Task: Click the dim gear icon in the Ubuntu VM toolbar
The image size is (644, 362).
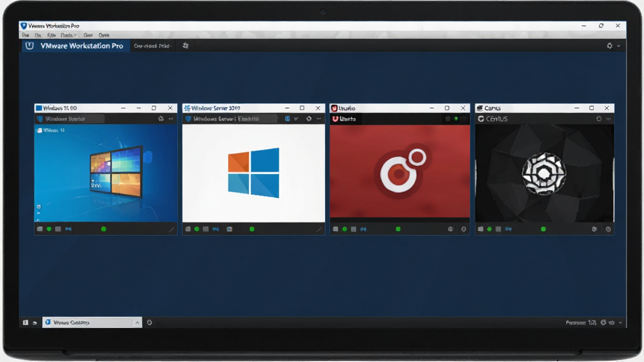Action: 448,119
